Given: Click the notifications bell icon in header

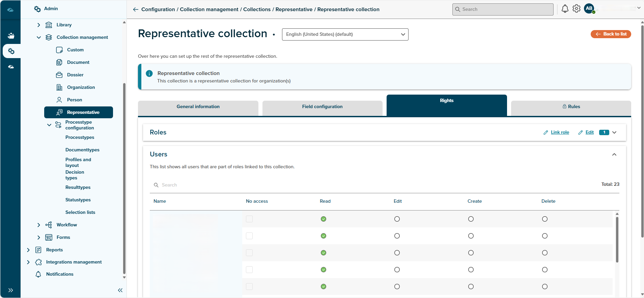Looking at the screenshot, I should click(x=565, y=9).
